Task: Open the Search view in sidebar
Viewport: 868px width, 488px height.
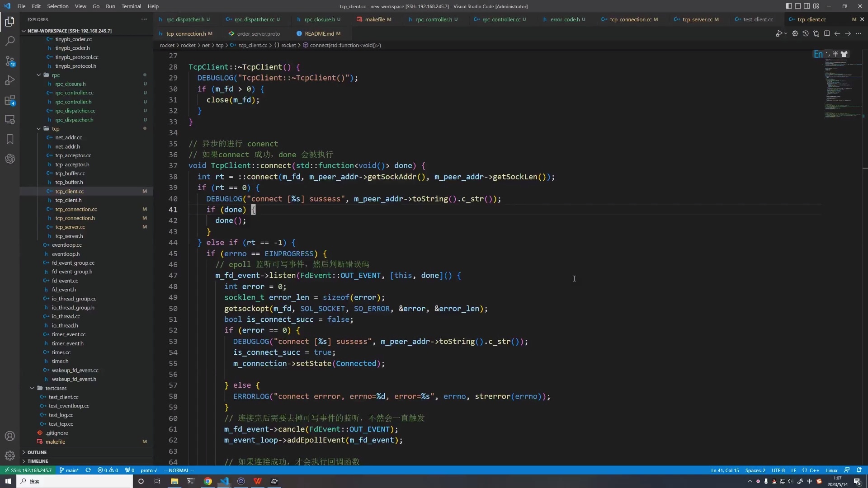Action: 10,41
